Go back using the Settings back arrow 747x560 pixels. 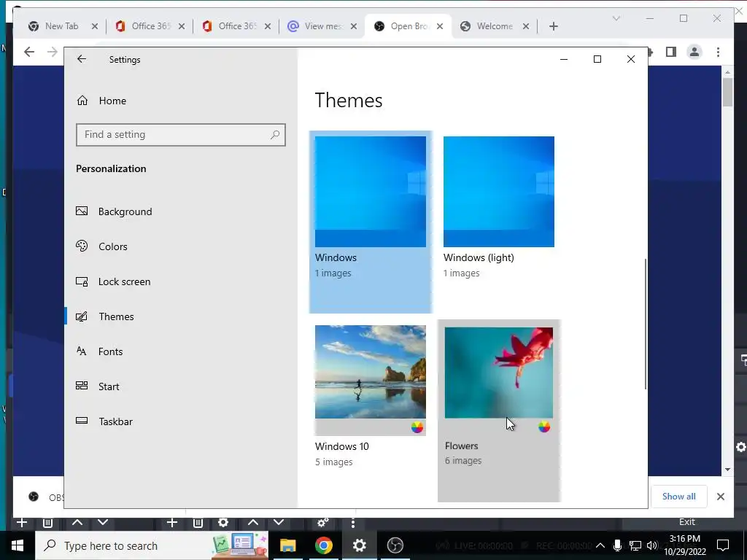(82, 59)
